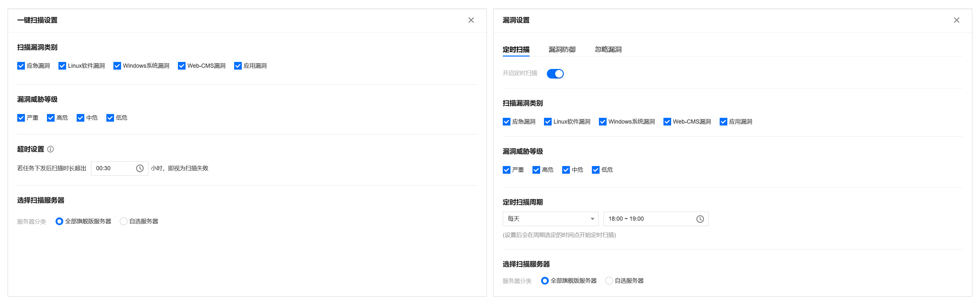
Task: Click 服务器分类 label in 一键扫描设置 dialog
Action: tap(32, 221)
